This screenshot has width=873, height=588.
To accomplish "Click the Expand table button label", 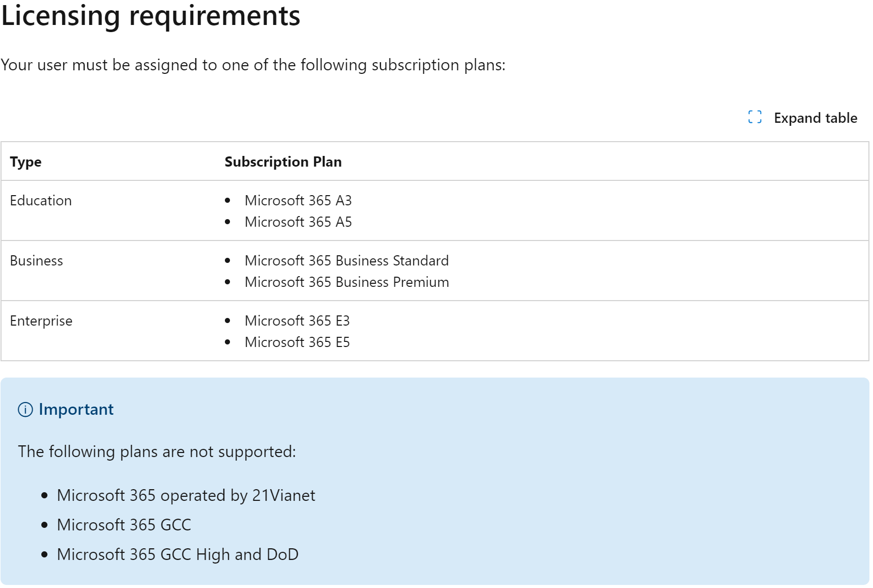I will coord(815,118).
